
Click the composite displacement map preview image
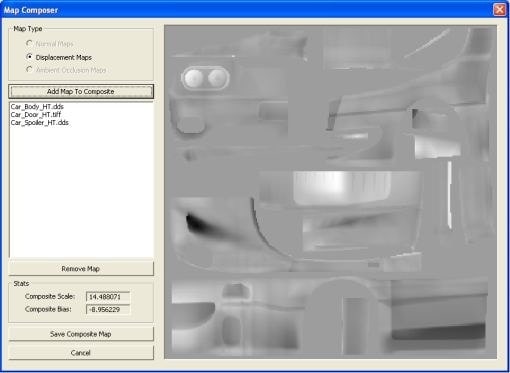pyautogui.click(x=330, y=192)
